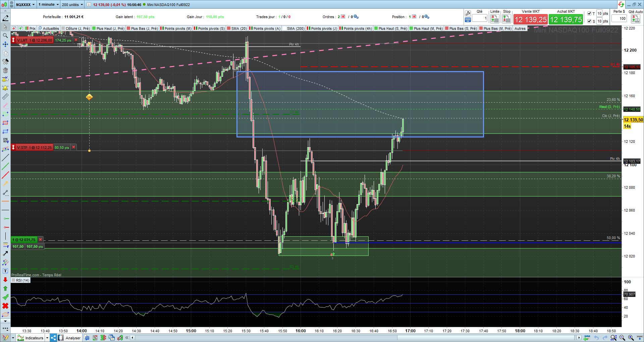Toggle the T target checkbox
The image size is (644, 342).
point(590,13)
